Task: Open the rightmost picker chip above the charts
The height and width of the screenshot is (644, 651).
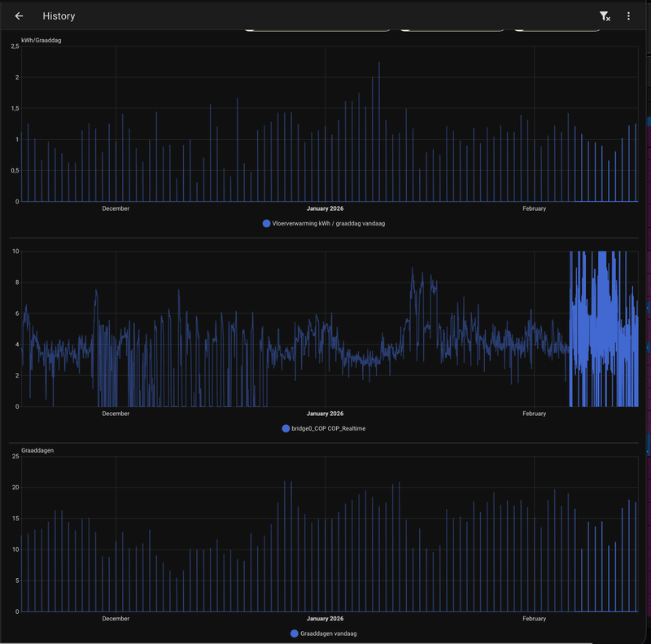Action: 557,29
